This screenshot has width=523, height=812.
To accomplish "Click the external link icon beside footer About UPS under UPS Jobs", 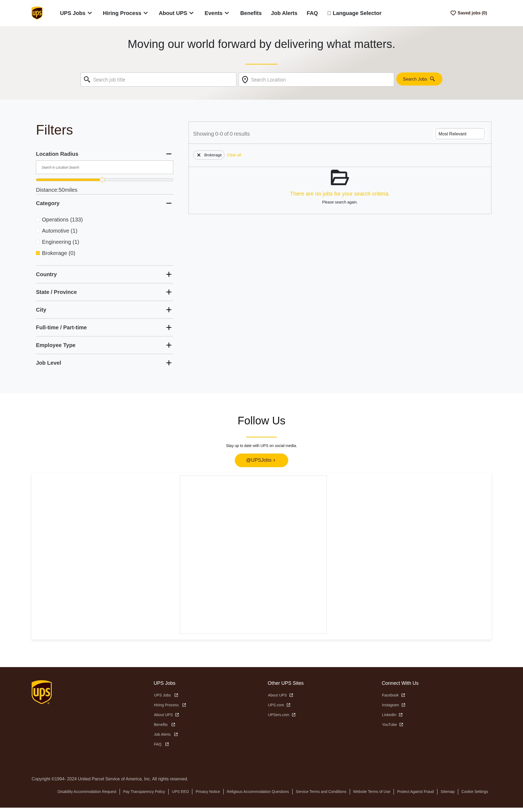I will point(177,715).
